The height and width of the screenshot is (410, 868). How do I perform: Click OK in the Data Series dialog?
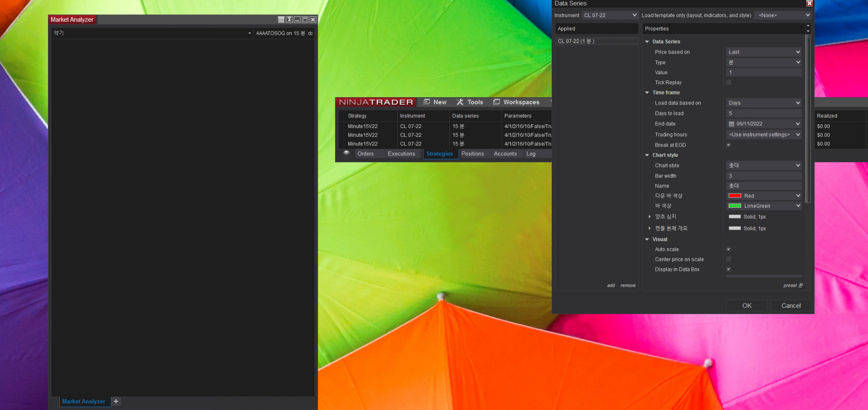point(747,306)
